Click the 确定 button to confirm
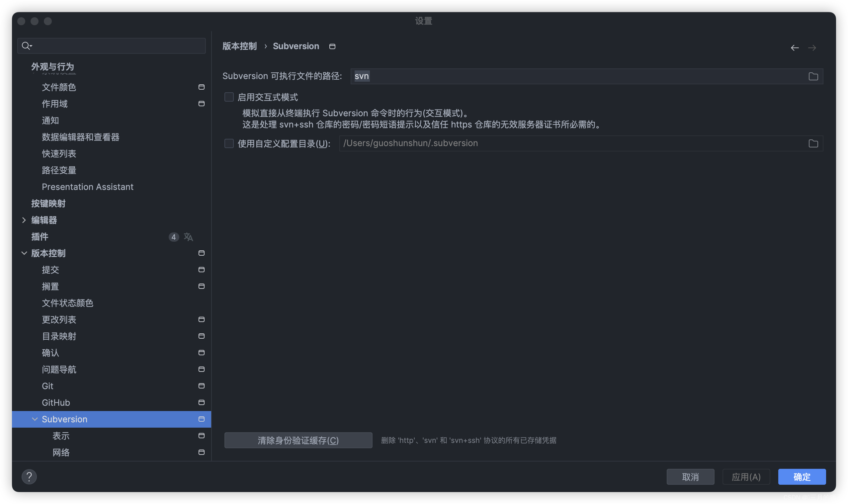Screen dimensions: 848x504 pos(802,476)
